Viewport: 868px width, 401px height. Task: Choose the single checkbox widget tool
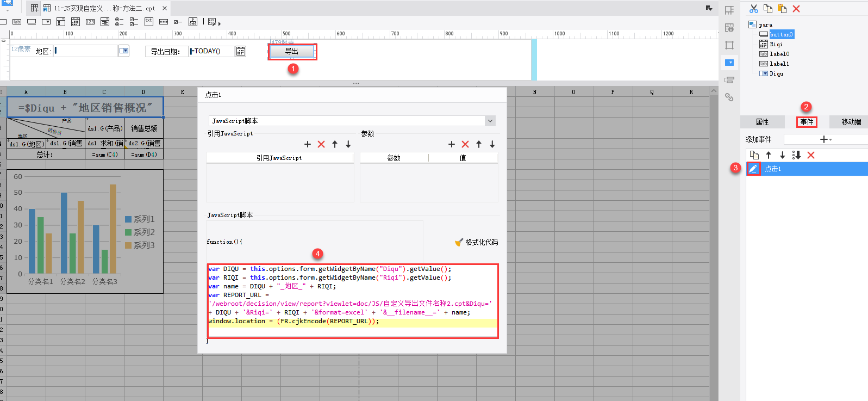178,22
